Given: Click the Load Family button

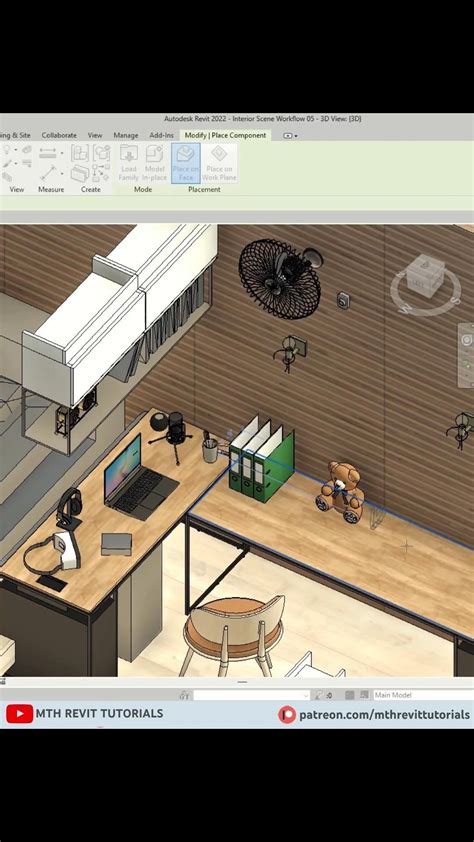Looking at the screenshot, I should click(x=128, y=163).
